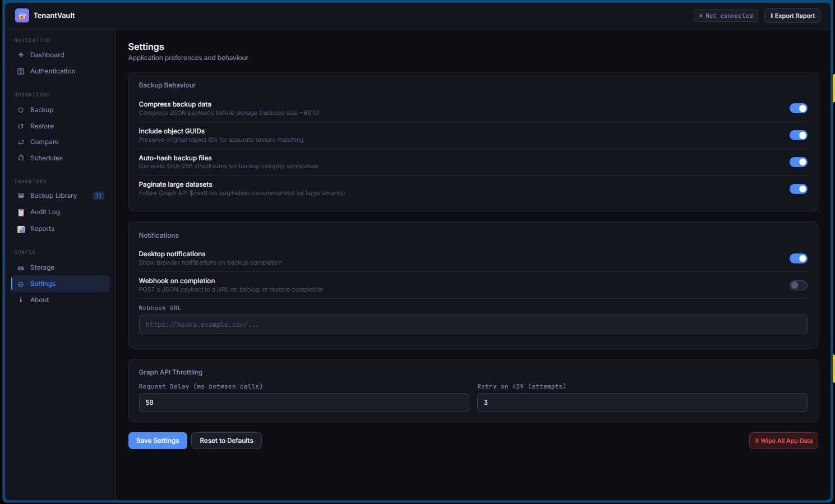Click the Settings gear icon in sidebar

[x=21, y=284]
